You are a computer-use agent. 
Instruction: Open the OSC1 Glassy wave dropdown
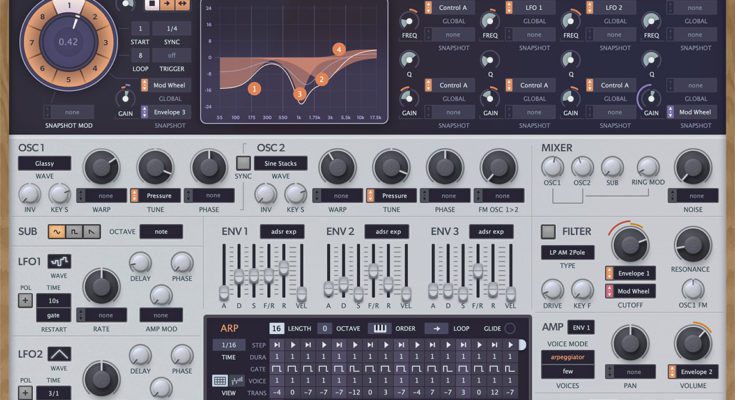(x=44, y=163)
